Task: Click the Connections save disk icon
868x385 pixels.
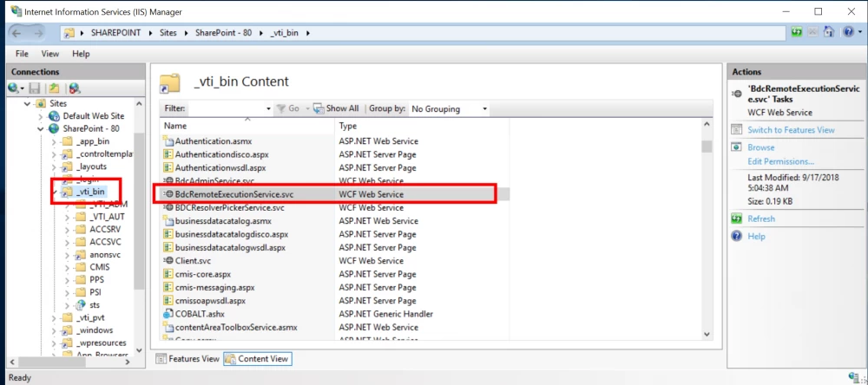Action: 35,88
